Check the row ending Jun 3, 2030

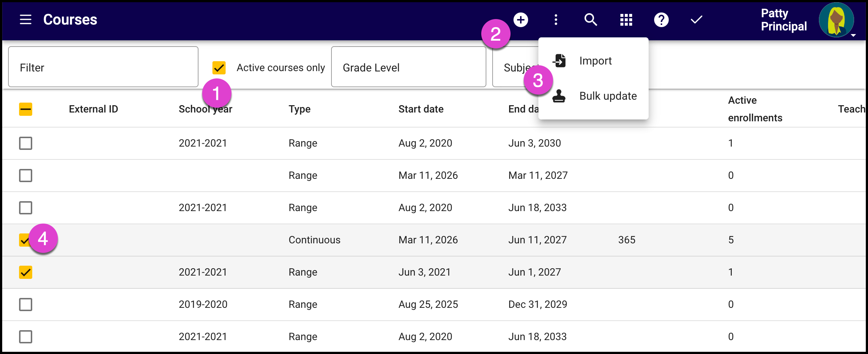click(26, 143)
